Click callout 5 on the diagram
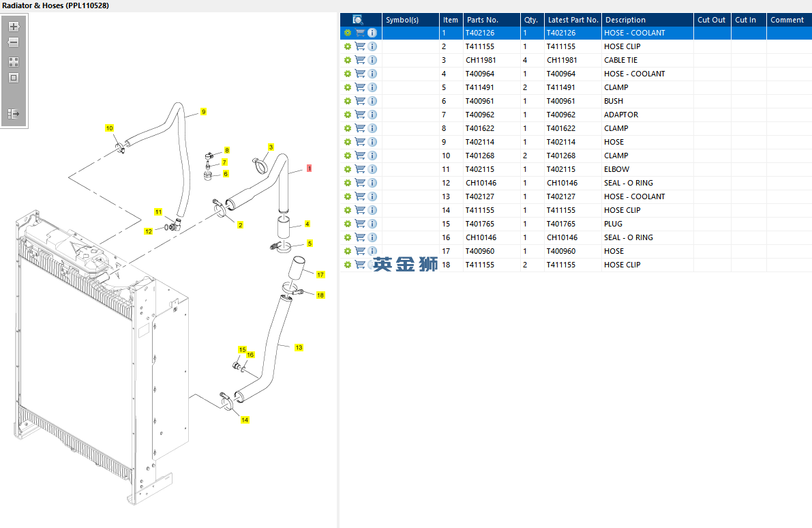Screen dimensions: 812x528 click(x=310, y=243)
